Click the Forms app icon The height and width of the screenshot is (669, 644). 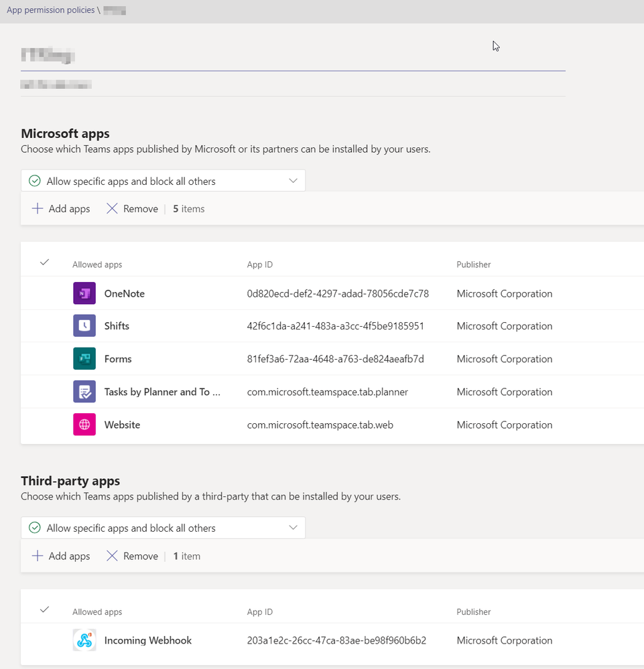click(x=84, y=358)
